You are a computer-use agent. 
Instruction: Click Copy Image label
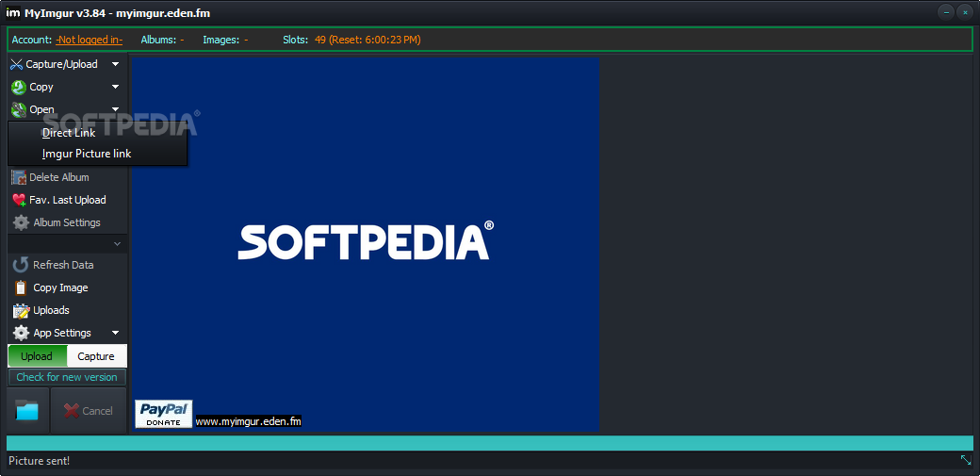60,287
